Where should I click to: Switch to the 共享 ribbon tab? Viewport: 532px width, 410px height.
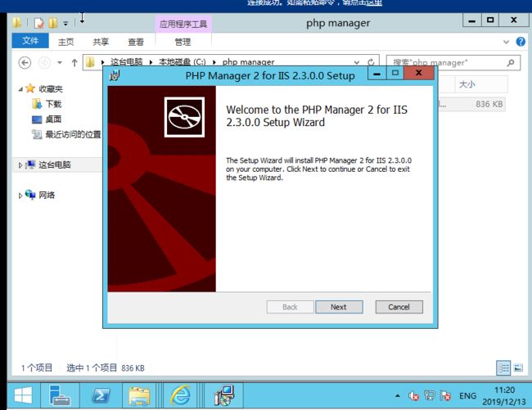101,42
